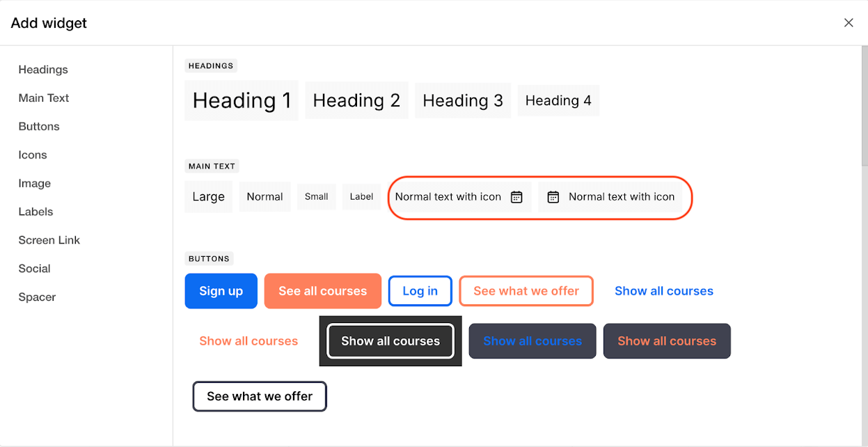
Task: Go to Buttons category in sidebar
Action: pyautogui.click(x=39, y=127)
